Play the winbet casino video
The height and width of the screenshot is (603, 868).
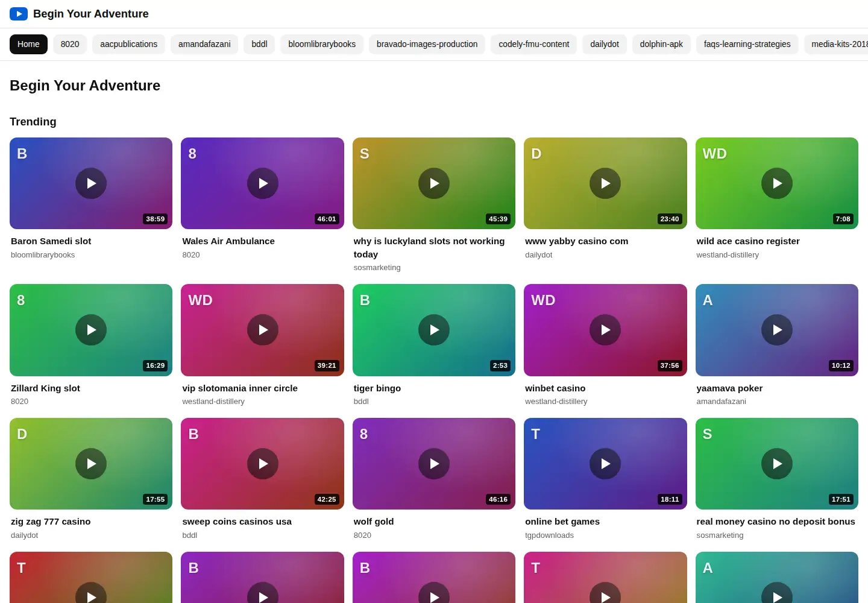[605, 330]
